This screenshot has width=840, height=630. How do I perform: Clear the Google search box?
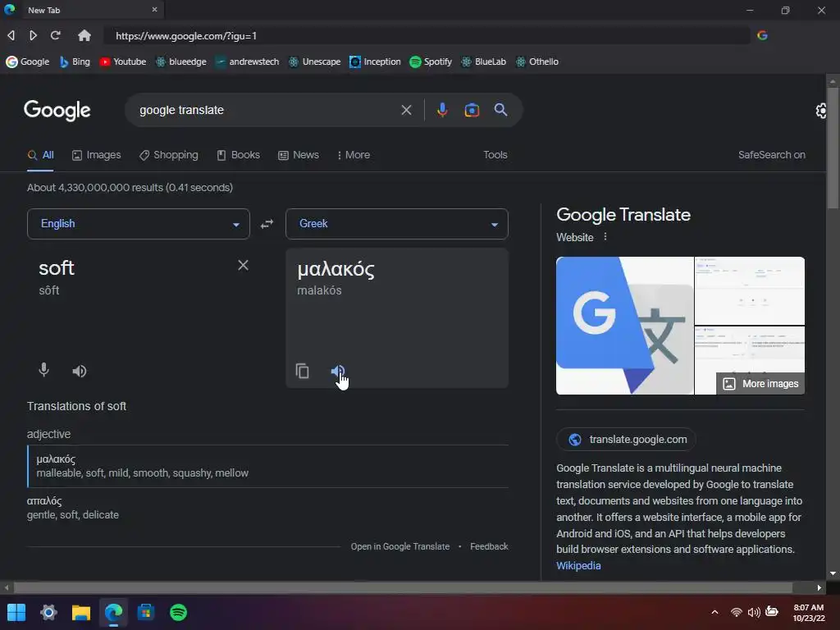point(407,110)
